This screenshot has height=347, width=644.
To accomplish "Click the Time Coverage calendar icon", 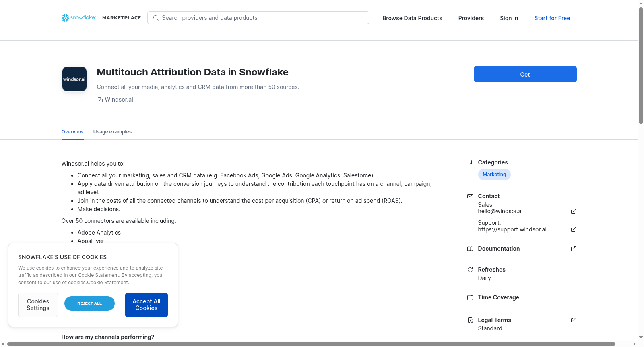I will click(x=470, y=297).
